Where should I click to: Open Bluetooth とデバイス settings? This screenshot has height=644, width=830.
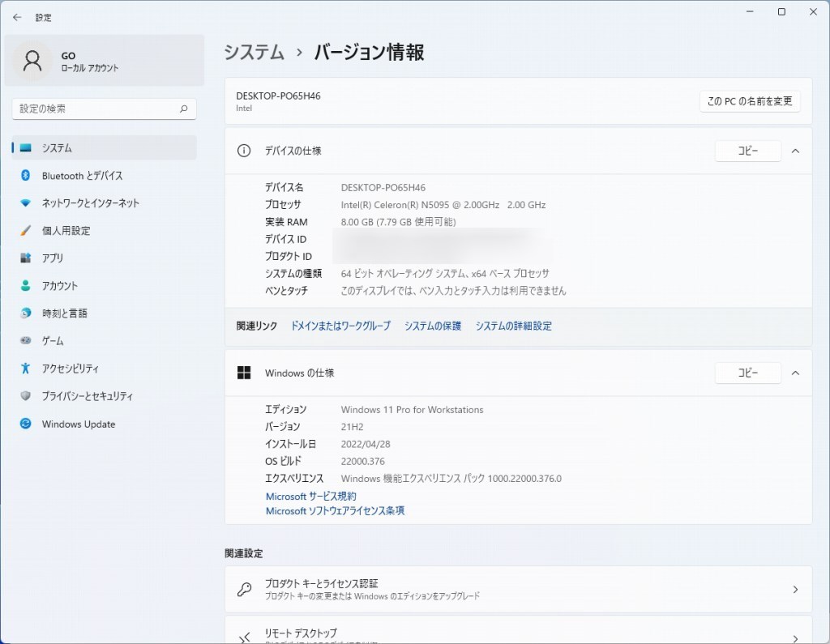pos(105,175)
